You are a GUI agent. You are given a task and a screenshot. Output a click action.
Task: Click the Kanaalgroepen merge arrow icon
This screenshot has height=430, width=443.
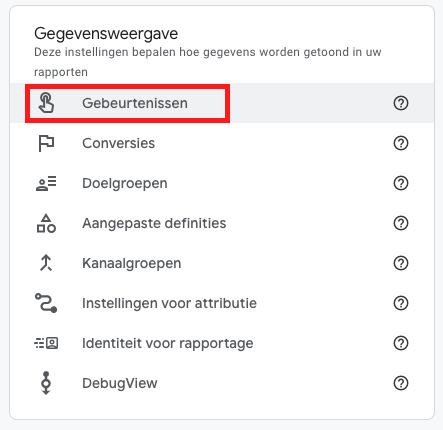tap(46, 263)
